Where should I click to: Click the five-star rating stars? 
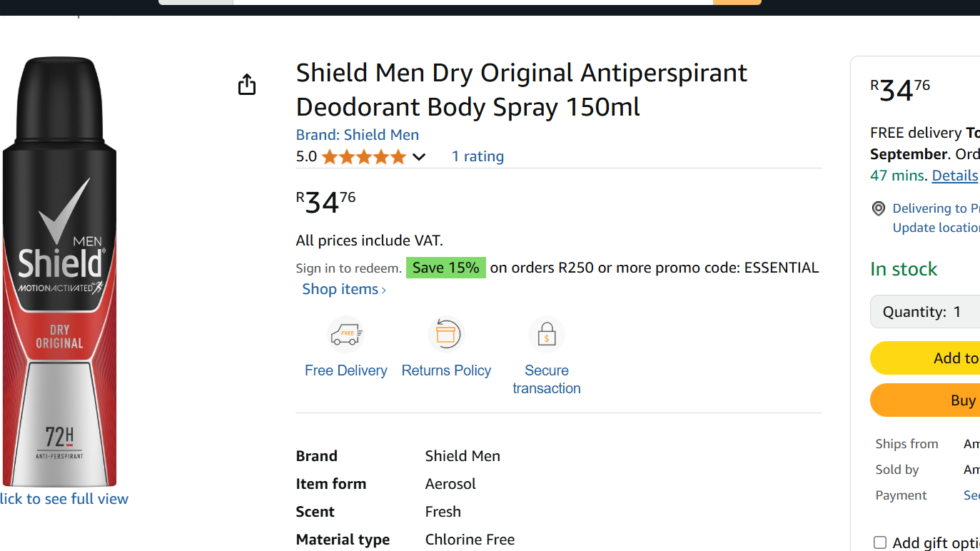point(363,157)
